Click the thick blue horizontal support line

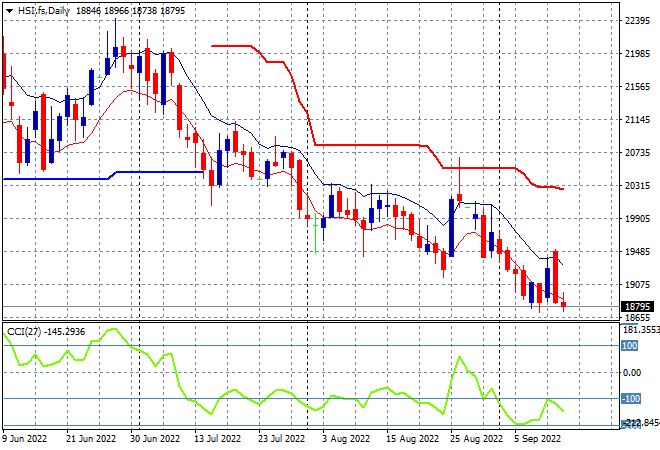(103, 176)
